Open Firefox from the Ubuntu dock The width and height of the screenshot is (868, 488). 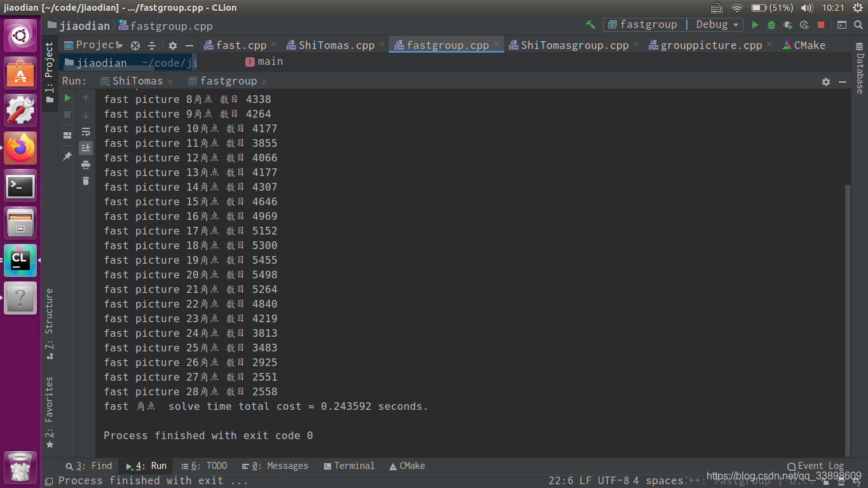(x=20, y=148)
